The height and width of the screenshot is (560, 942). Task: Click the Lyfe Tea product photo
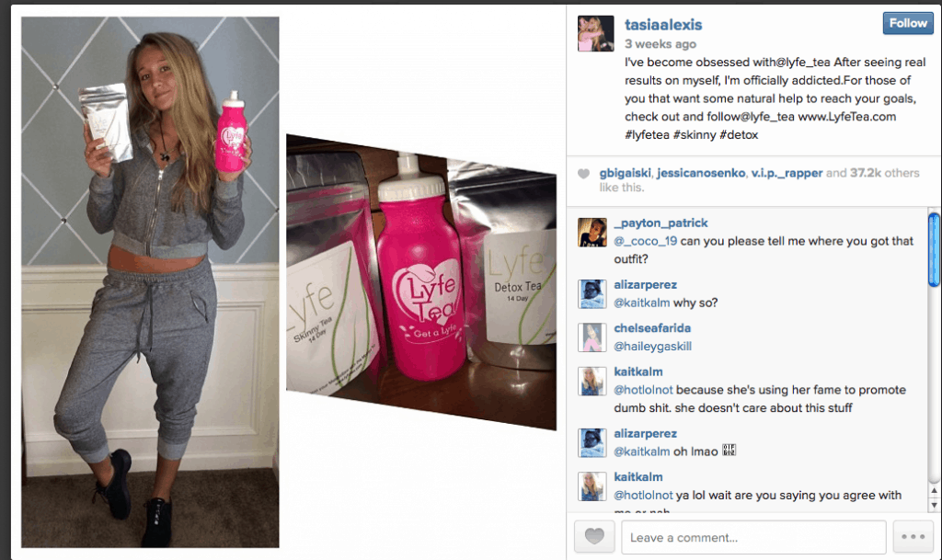coord(421,281)
